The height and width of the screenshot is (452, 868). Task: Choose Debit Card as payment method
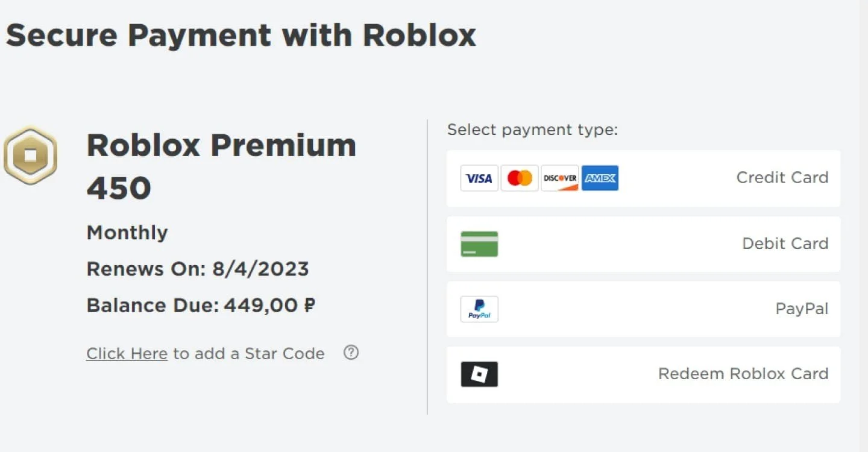(x=643, y=244)
